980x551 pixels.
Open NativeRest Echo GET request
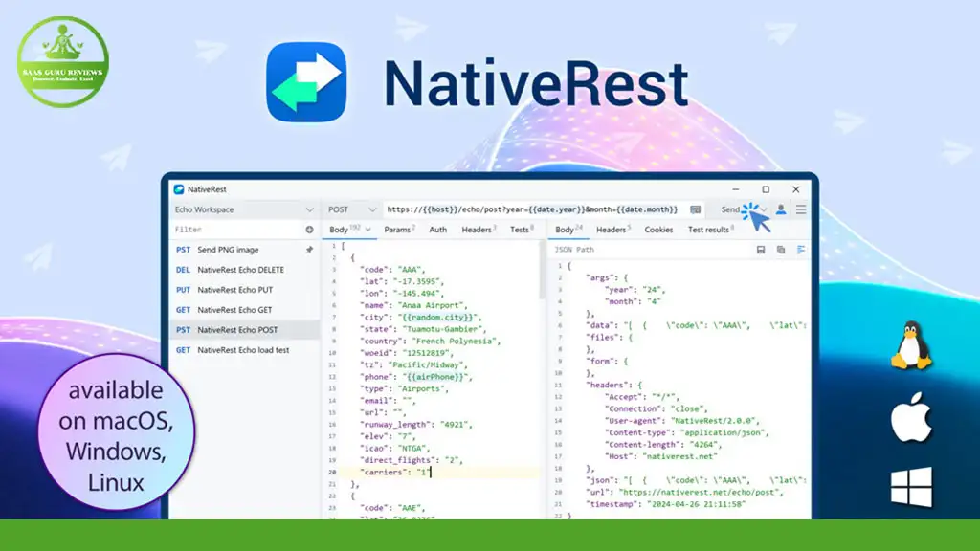(x=244, y=309)
